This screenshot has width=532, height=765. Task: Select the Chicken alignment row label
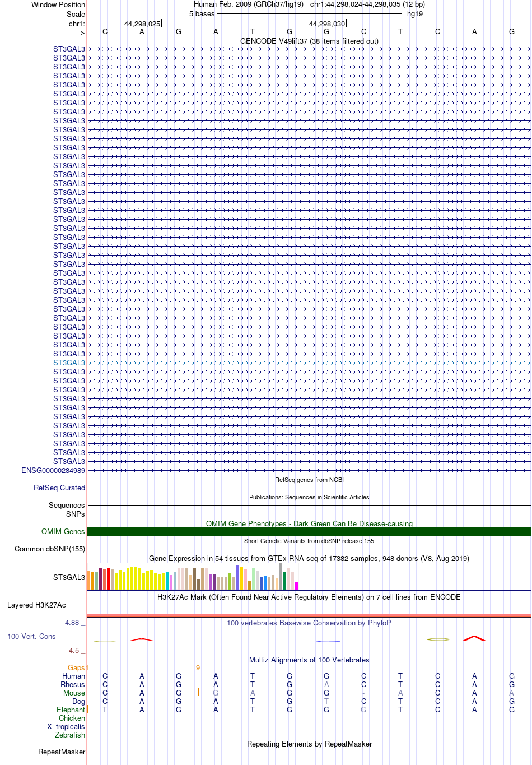tap(72, 718)
